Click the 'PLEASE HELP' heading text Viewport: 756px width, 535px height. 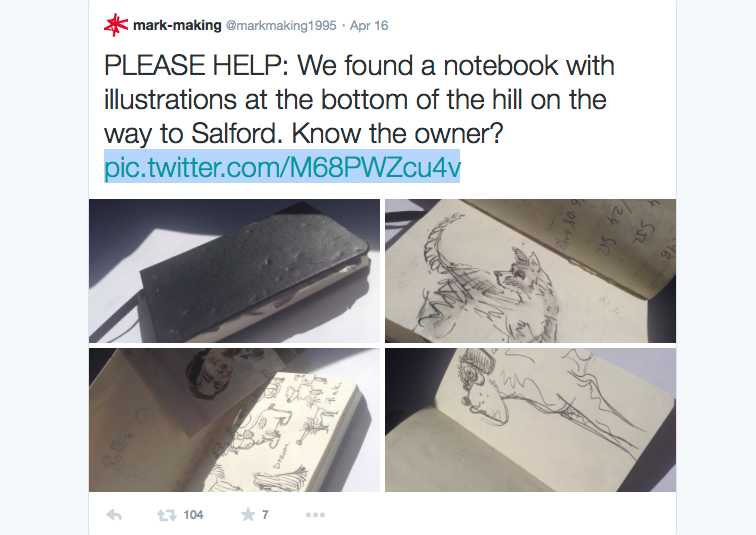196,66
